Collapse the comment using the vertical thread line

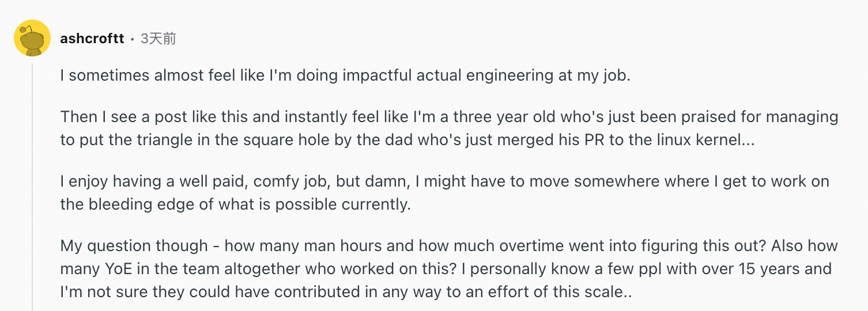pyautogui.click(x=32, y=184)
